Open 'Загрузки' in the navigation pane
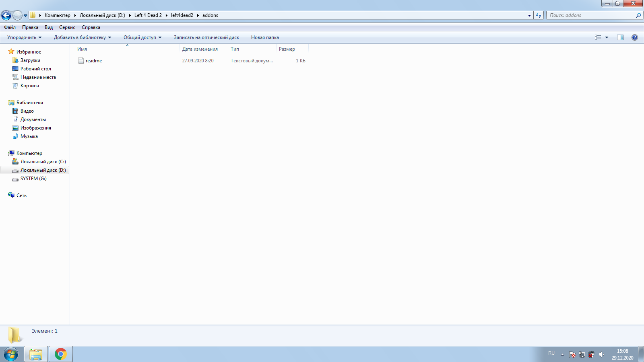This screenshot has height=362, width=644. (x=30, y=60)
